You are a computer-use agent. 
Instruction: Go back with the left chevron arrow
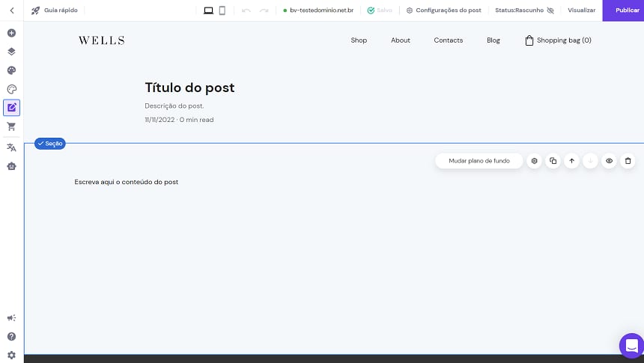[x=12, y=10]
